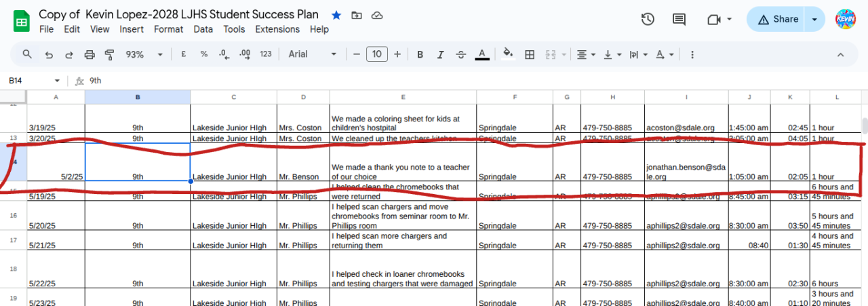The image size is (868, 306).
Task: Click the paint format icon
Action: [110, 54]
